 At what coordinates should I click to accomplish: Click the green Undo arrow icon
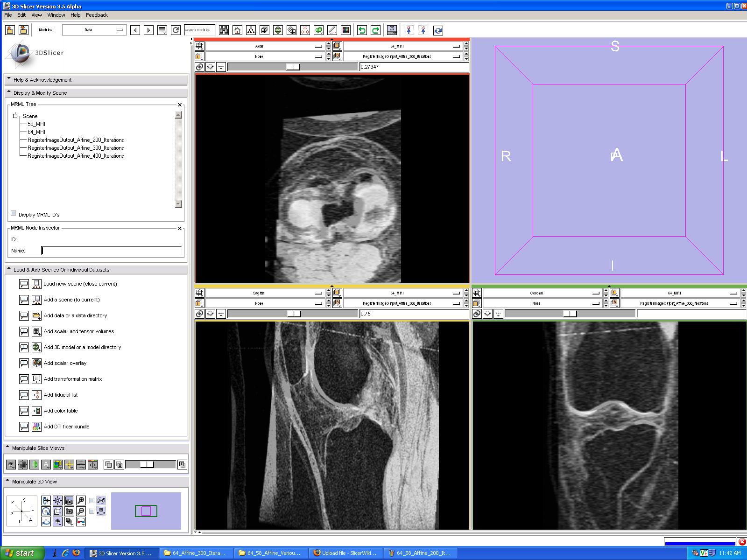(x=361, y=30)
